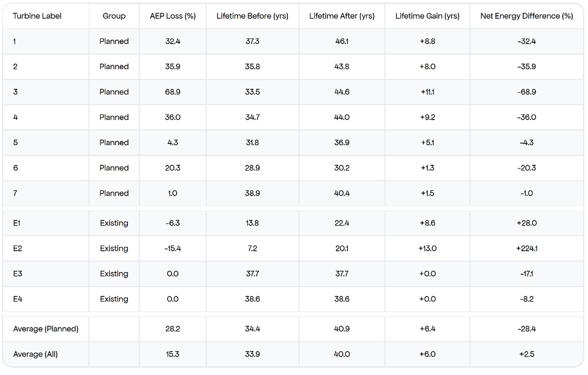Select the +13.0 lifetime gain cell
Screen dimensions: 588x375
tap(427, 248)
